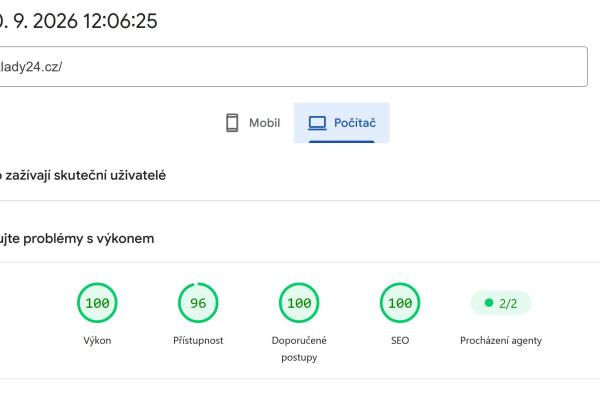This screenshot has width=600, height=400.
Task: Click the Doporučené postupy label
Action: pyautogui.click(x=299, y=349)
